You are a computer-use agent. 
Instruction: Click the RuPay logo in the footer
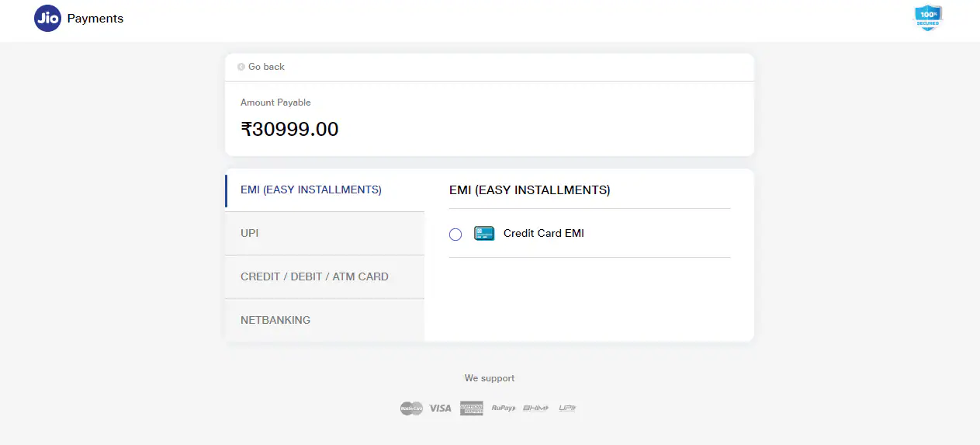[x=503, y=408]
